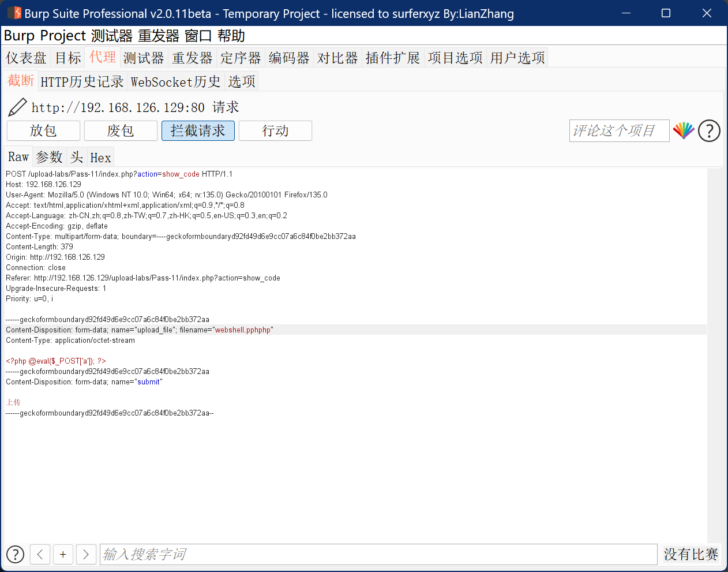Switch to the 重发器 tool tab
The width and height of the screenshot is (728, 572).
[x=192, y=58]
